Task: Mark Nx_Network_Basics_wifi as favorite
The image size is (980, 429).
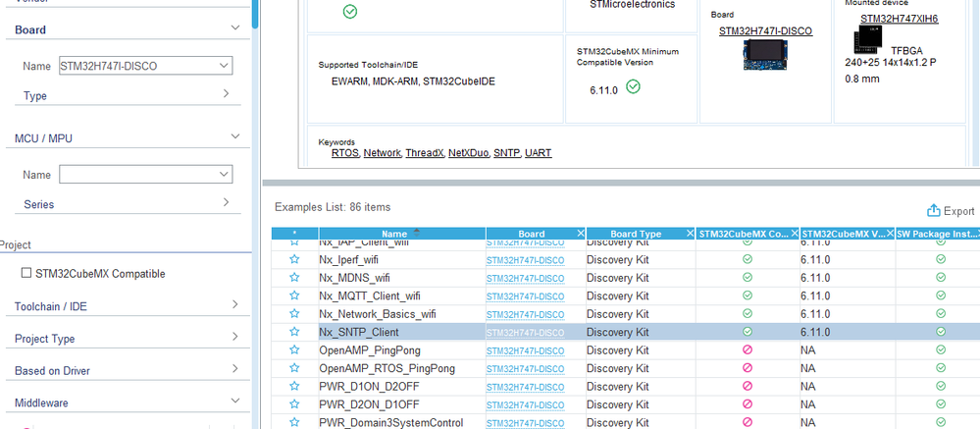Action: click(294, 314)
